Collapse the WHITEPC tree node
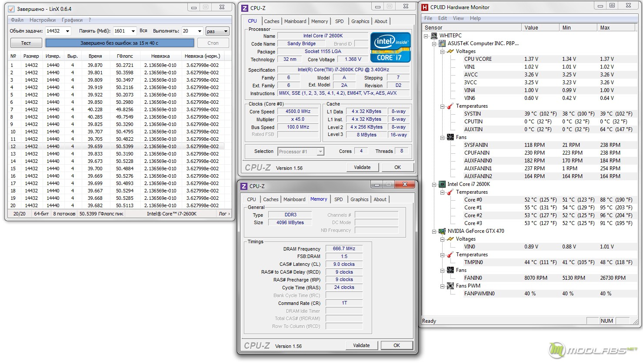643x364 pixels. pos(426,36)
